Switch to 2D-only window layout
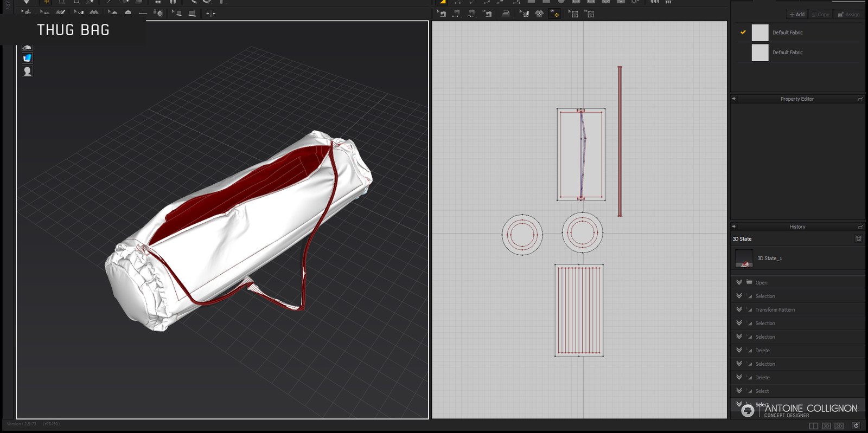868x433 pixels. pyautogui.click(x=839, y=426)
